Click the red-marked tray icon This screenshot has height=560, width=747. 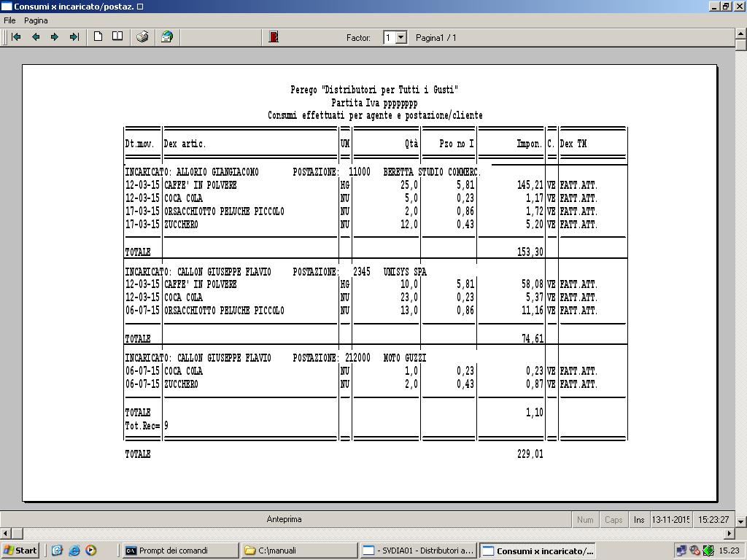pyautogui.click(x=694, y=551)
